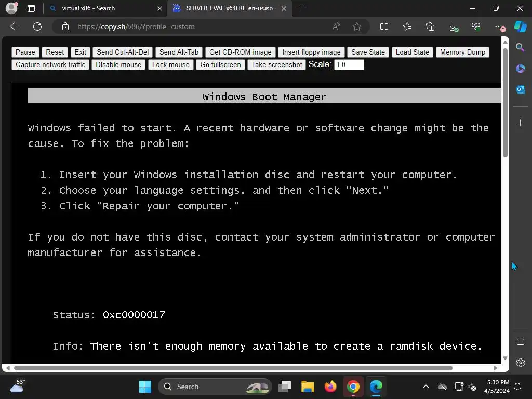532x399 pixels.
Task: Go back to previous page
Action: click(x=15, y=26)
